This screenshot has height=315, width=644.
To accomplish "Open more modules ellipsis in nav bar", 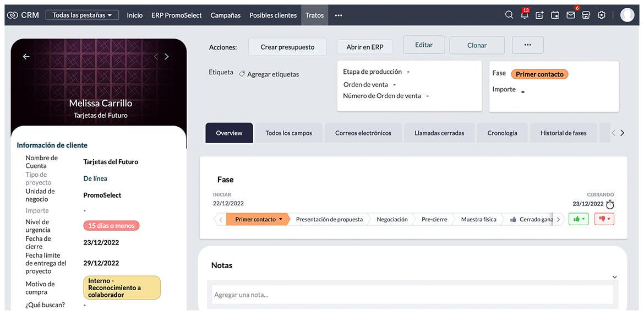I will [x=339, y=15].
